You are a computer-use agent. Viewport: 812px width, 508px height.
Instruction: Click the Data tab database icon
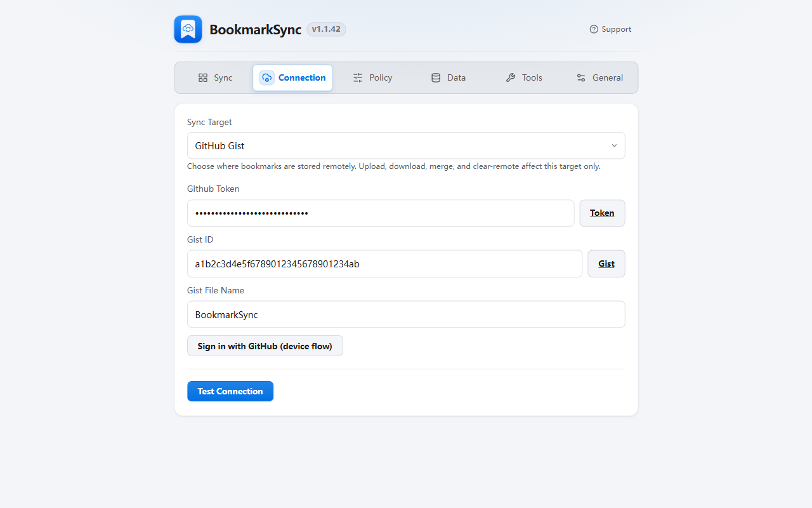436,77
